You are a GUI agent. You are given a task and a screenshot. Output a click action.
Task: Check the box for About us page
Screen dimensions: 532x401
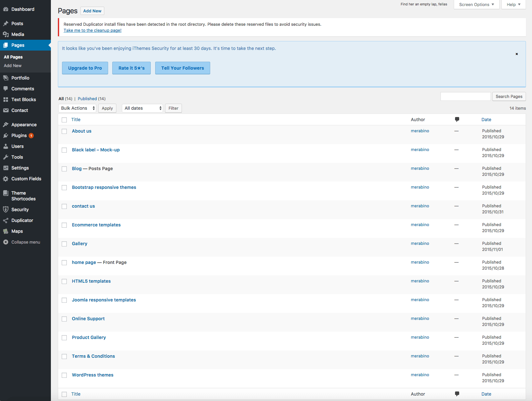[x=64, y=131]
